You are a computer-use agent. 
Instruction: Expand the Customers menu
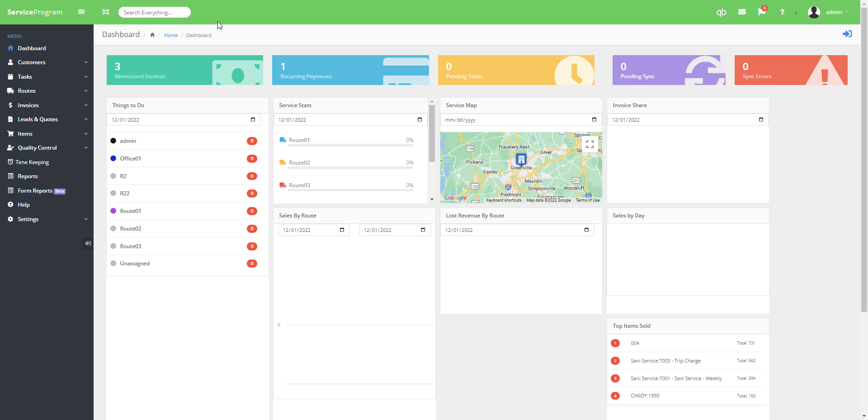click(47, 62)
